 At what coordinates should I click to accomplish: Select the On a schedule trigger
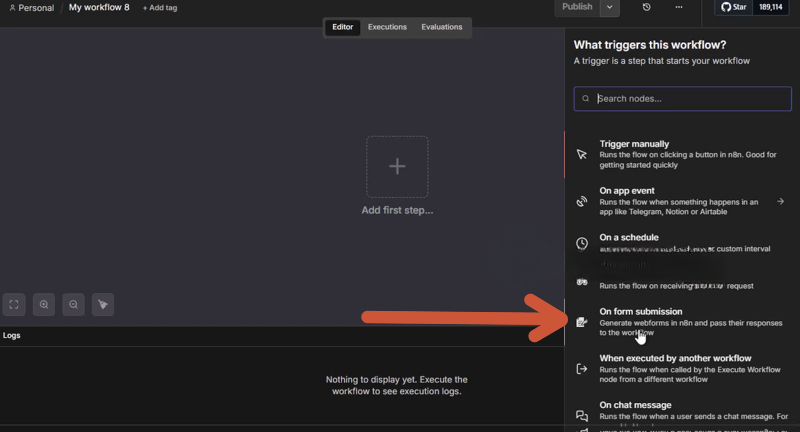point(683,243)
